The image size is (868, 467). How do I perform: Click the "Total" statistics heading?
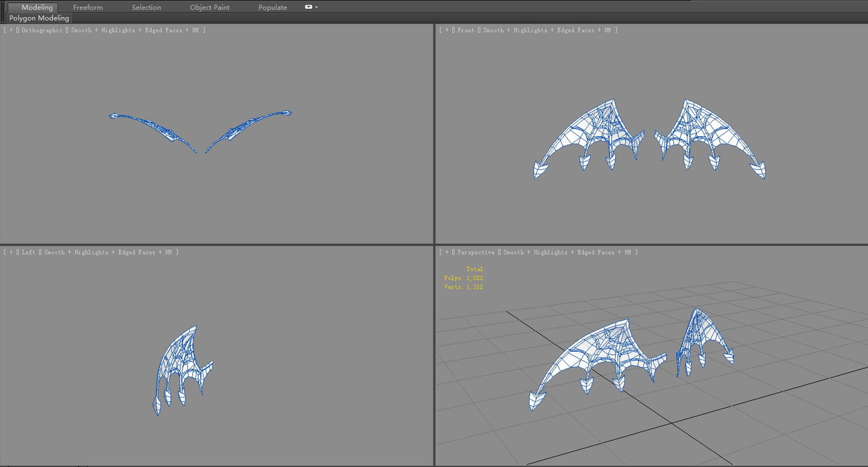point(475,269)
